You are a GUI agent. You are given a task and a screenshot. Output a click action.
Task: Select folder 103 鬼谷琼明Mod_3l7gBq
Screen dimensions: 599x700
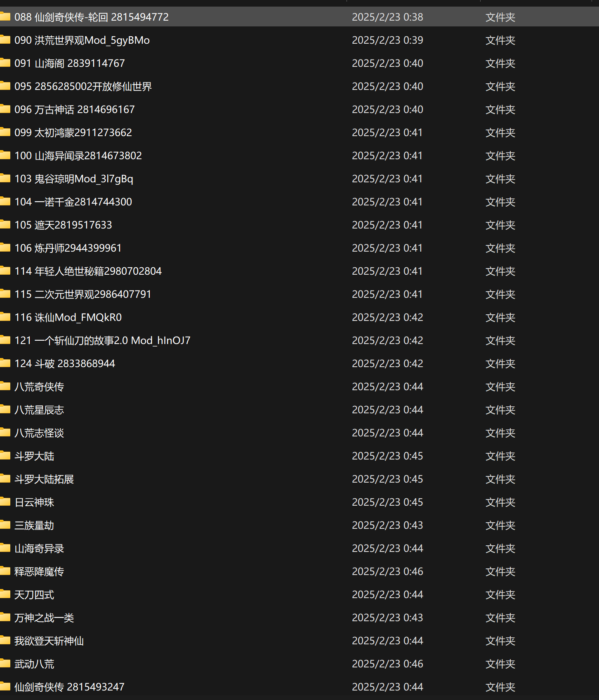point(73,179)
